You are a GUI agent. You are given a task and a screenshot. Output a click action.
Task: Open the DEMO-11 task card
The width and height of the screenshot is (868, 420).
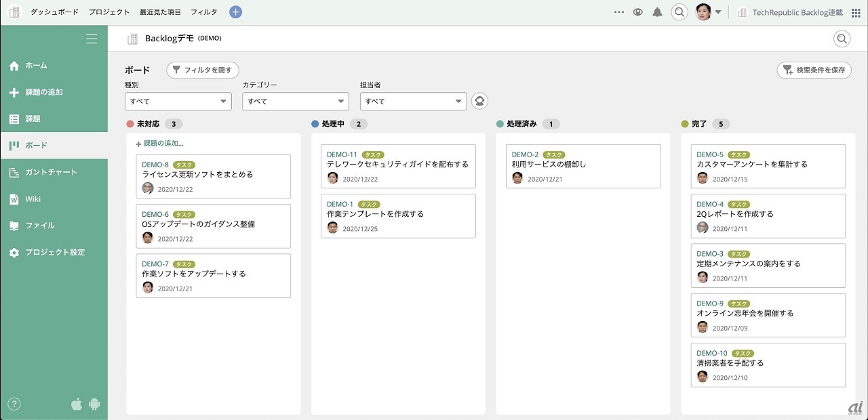click(x=398, y=166)
